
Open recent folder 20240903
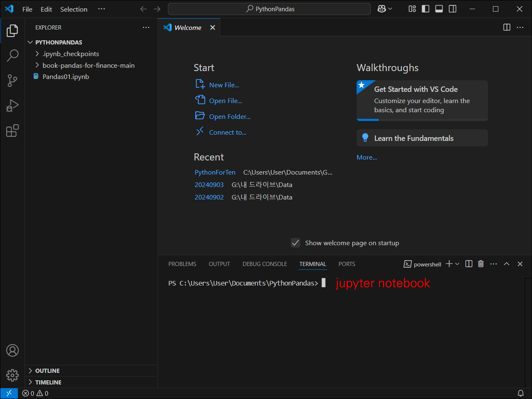pyautogui.click(x=209, y=185)
